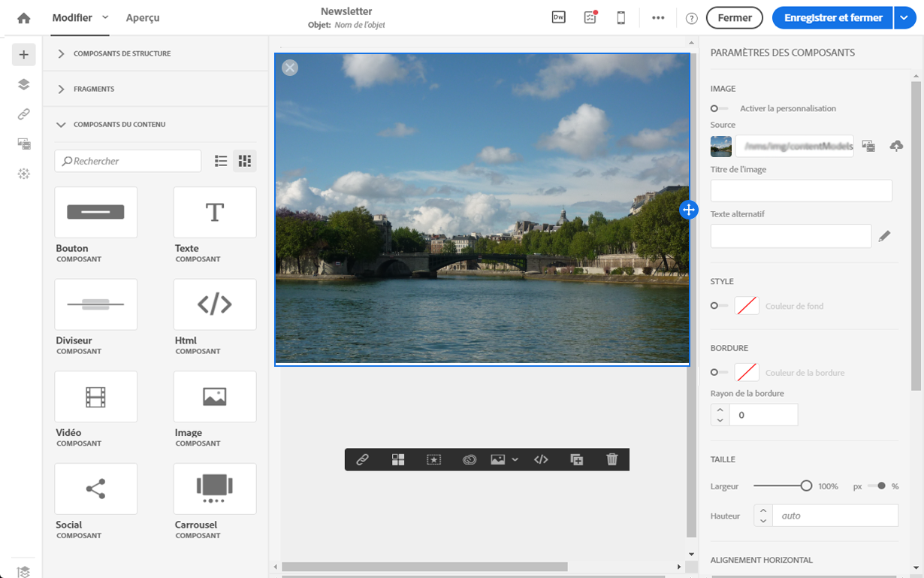This screenshot has height=578, width=924.
Task: Click the upload image cloud icon
Action: pos(896,146)
